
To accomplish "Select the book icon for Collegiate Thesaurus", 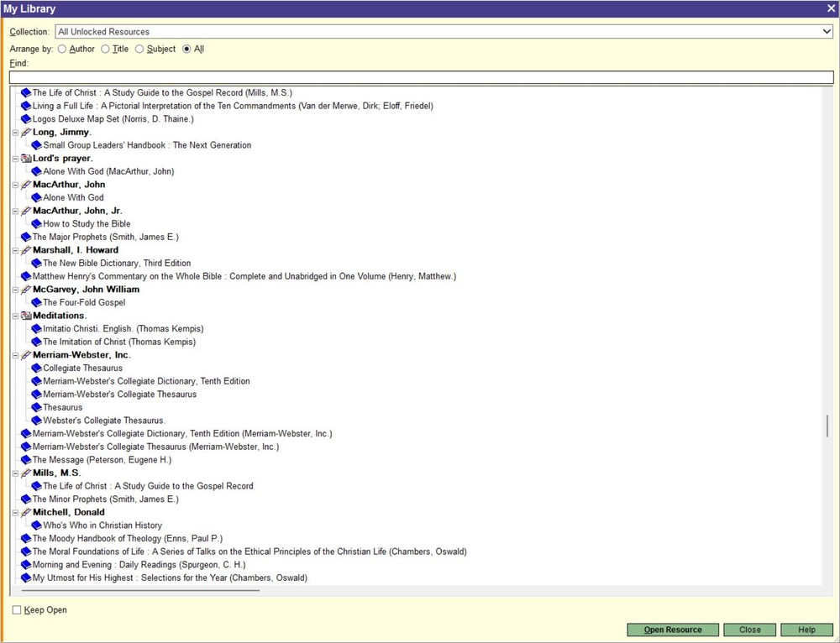I will pos(36,368).
